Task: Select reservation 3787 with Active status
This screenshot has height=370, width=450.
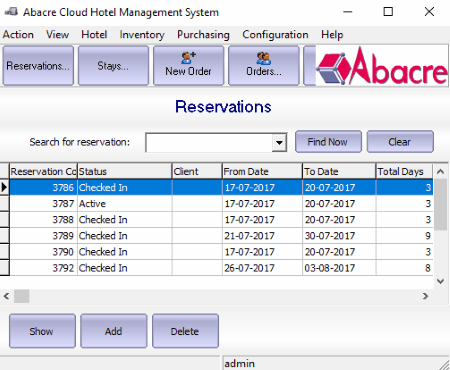Action: tap(221, 203)
